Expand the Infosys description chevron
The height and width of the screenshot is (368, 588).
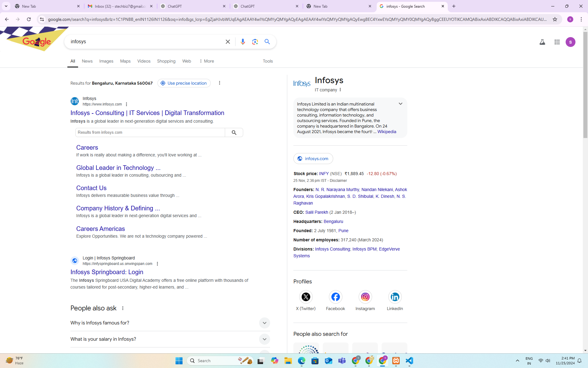click(x=400, y=104)
